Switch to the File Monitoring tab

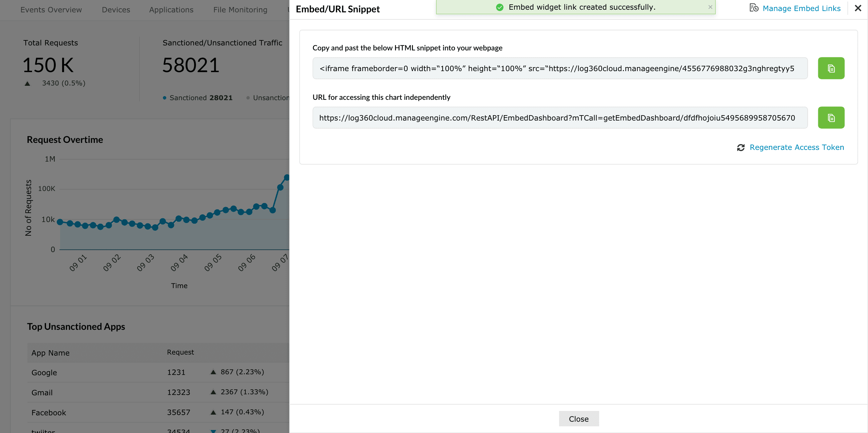(240, 10)
